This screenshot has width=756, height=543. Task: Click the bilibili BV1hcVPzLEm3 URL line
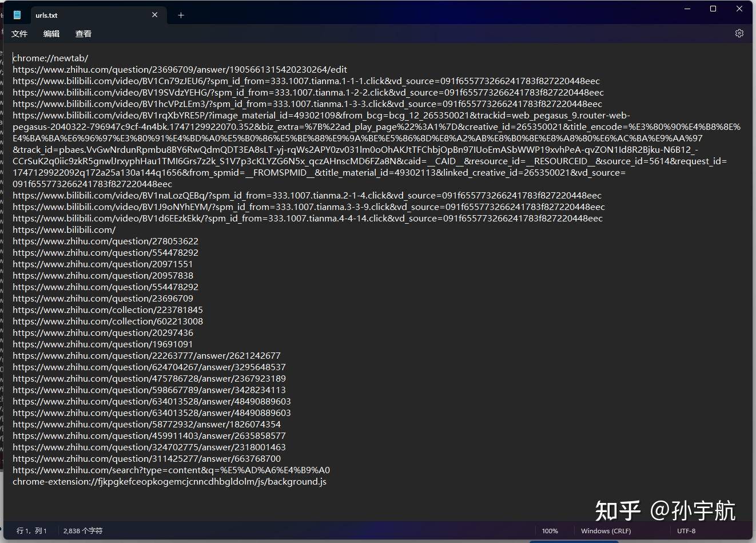pos(307,104)
